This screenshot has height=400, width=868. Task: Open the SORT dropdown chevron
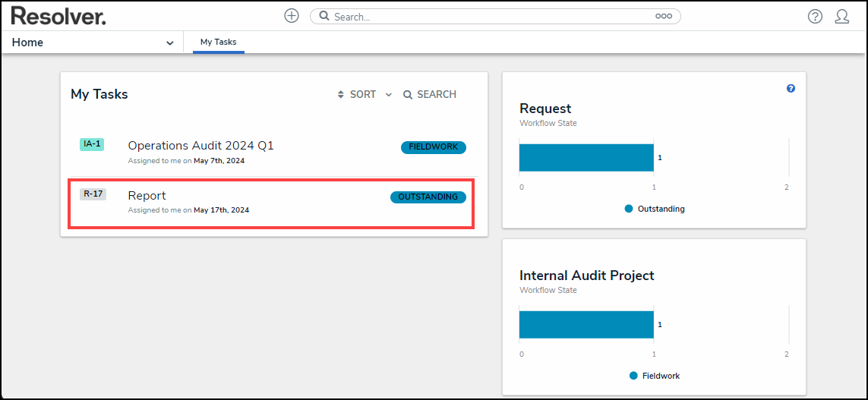pos(388,95)
